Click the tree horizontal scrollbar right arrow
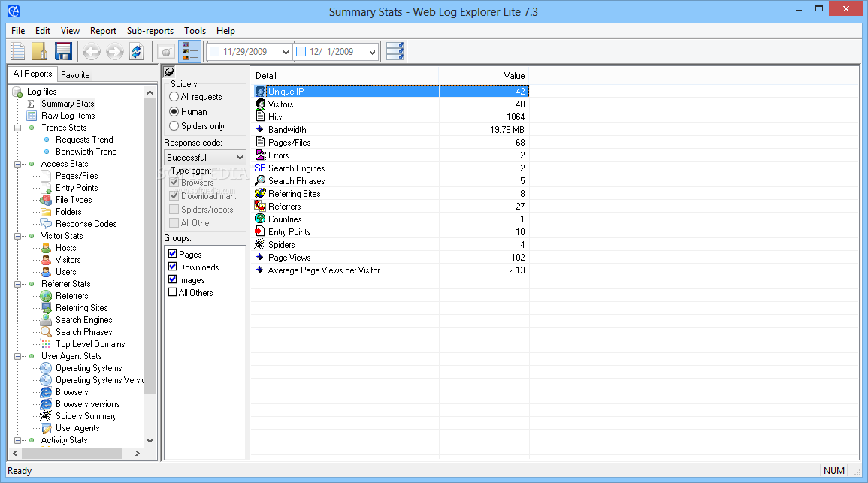Viewport: 868px width, 483px height. click(x=138, y=453)
